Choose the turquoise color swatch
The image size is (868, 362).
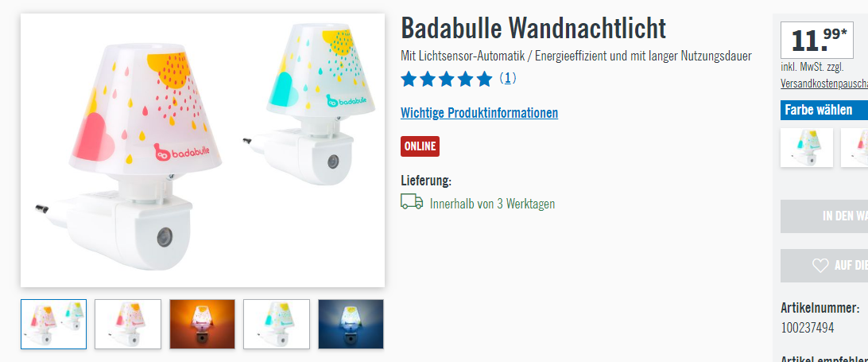point(807,147)
